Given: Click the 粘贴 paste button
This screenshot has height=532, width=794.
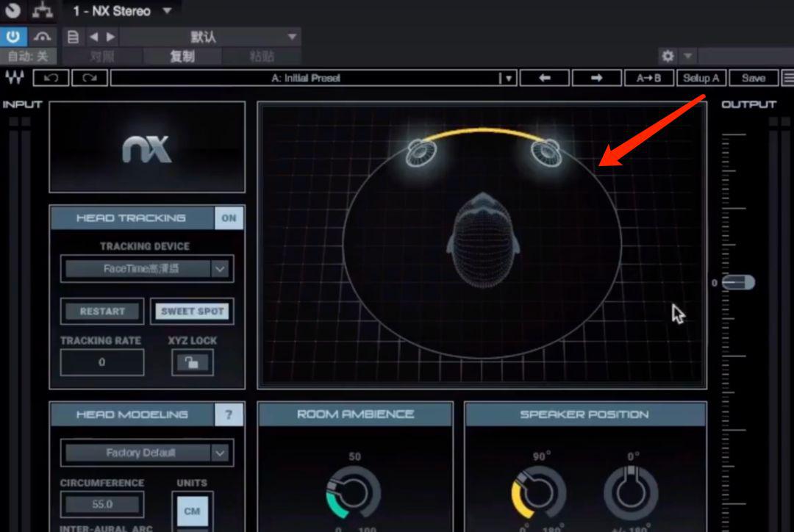Looking at the screenshot, I should coord(262,56).
